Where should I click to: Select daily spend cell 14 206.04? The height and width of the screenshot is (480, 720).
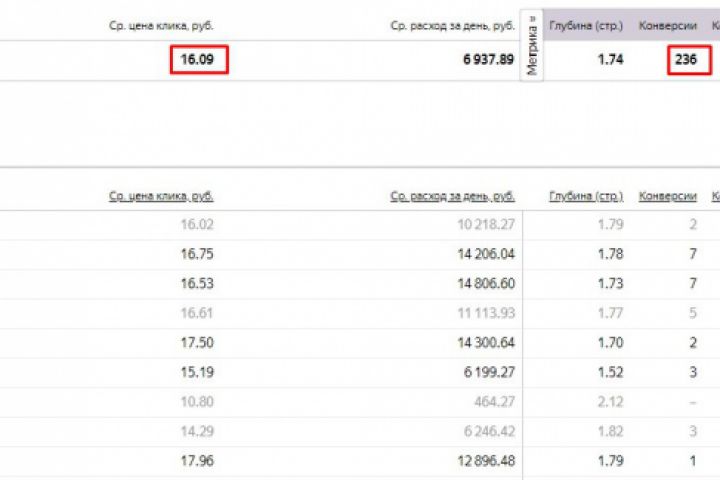click(486, 254)
